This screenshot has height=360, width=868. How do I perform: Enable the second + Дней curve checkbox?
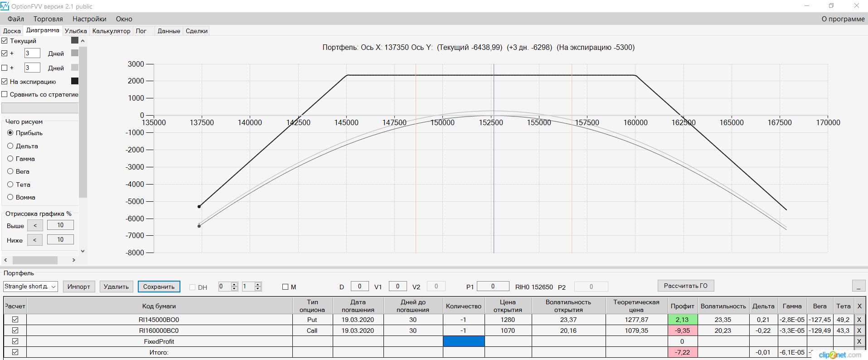pyautogui.click(x=5, y=68)
